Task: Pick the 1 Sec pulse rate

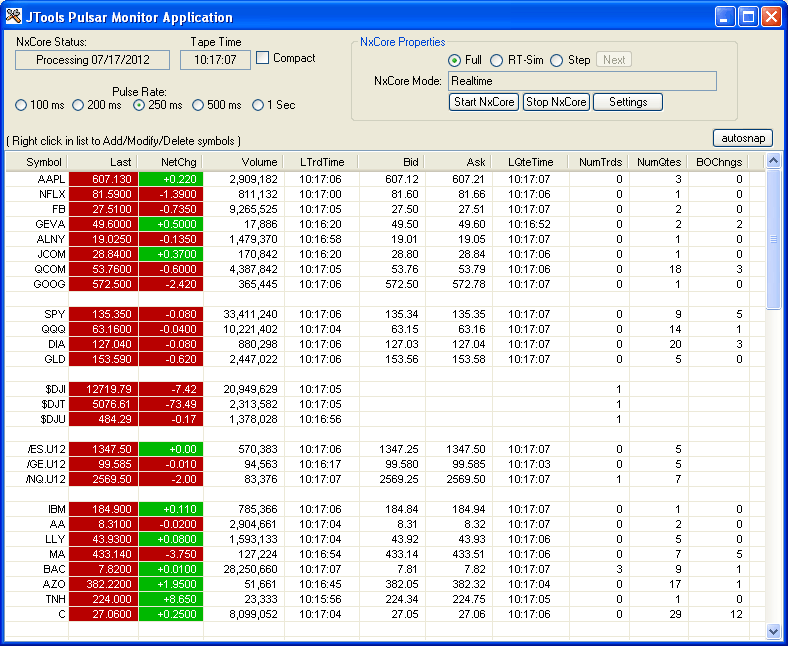Action: click(258, 105)
